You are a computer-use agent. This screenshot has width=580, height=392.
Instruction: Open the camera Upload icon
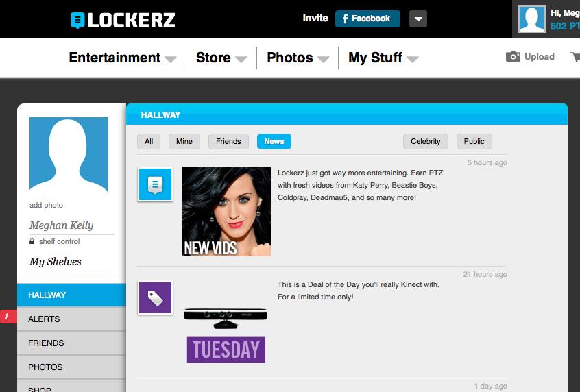tap(513, 57)
